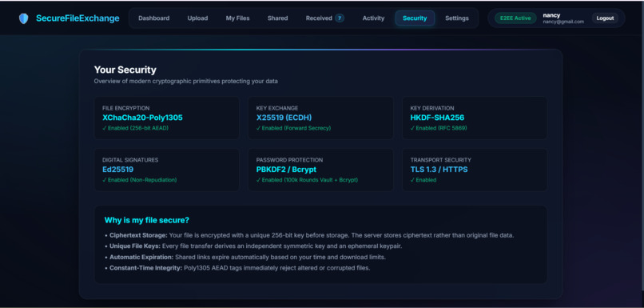Log out with the Logout button
The image size is (644, 308).
[605, 18]
